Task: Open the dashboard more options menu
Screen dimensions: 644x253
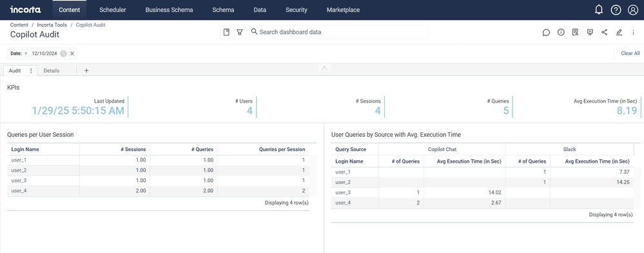Action: pos(633,32)
